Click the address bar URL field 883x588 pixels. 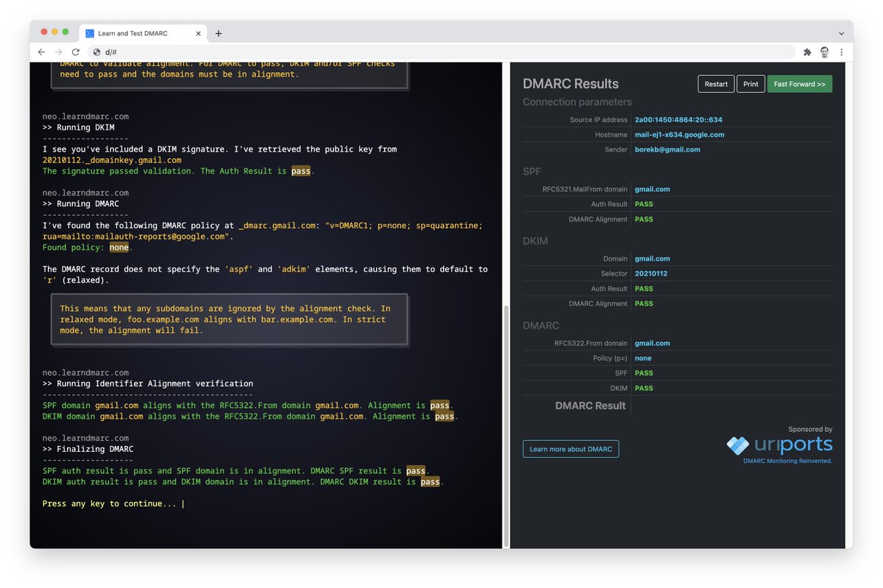441,52
